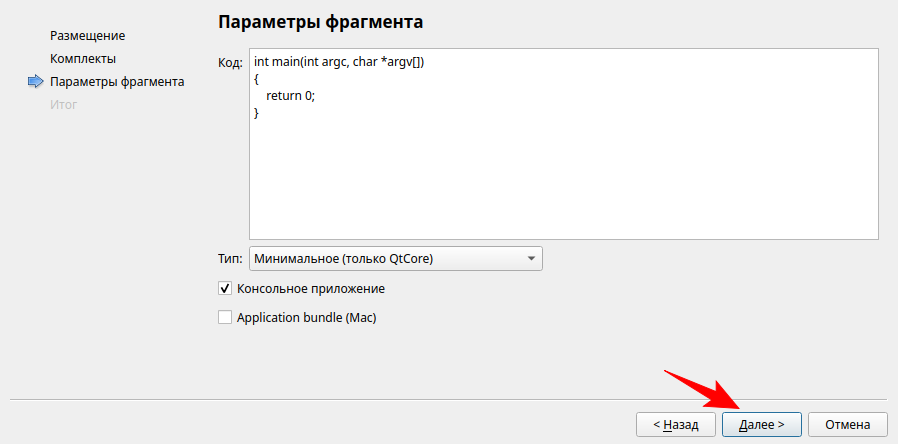Screen dimensions: 898x444
Task: Enable the Application bundle (Mac) checkbox
Action: tap(225, 317)
